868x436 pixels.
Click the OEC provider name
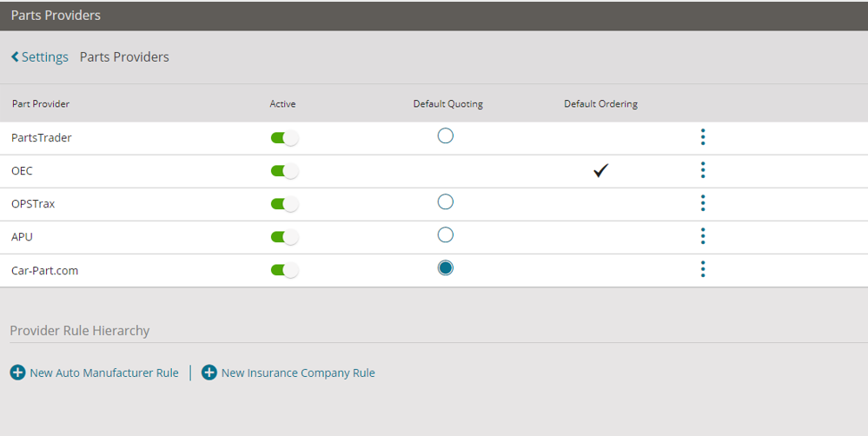coord(22,171)
